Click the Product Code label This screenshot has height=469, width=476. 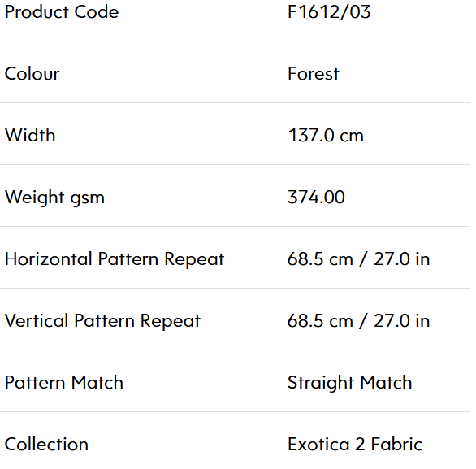(62, 12)
